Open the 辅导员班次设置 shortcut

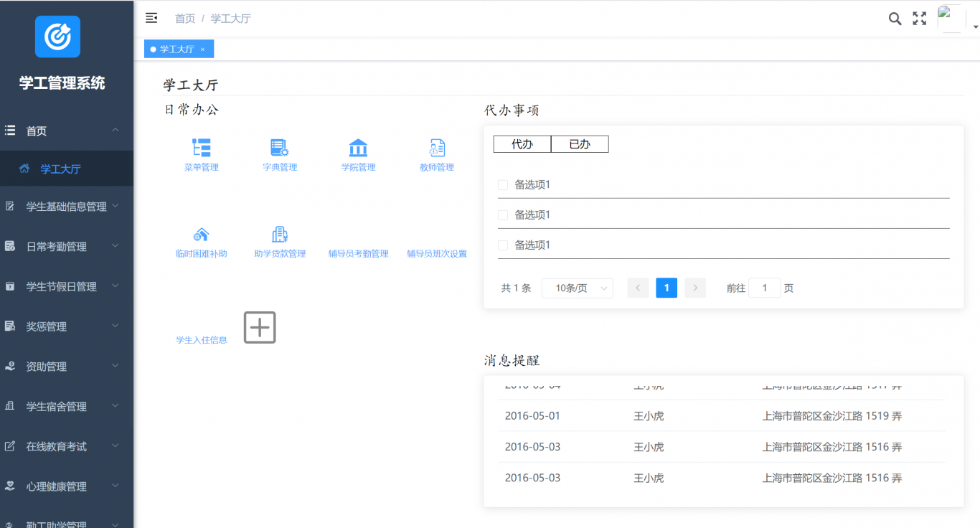(437, 254)
